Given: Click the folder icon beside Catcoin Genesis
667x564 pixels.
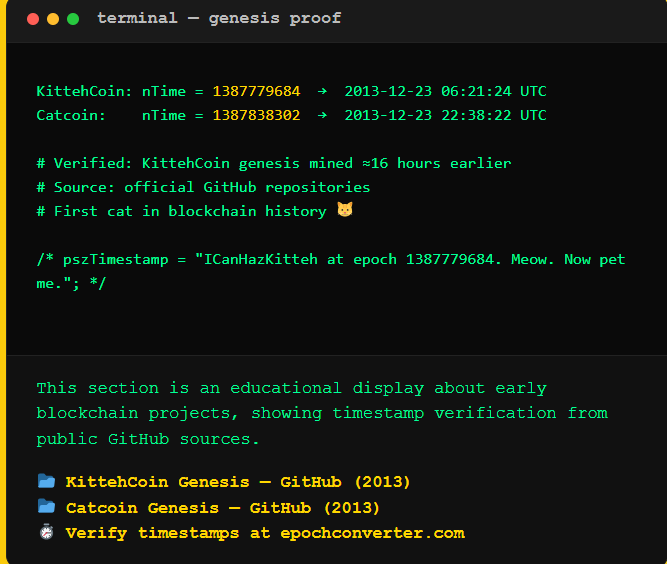Looking at the screenshot, I should click(x=46, y=507).
